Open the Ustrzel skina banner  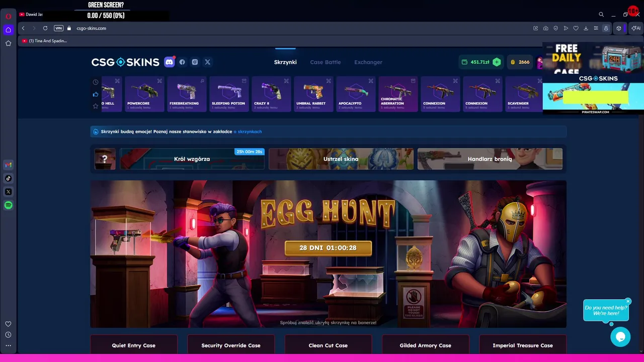pos(341,159)
